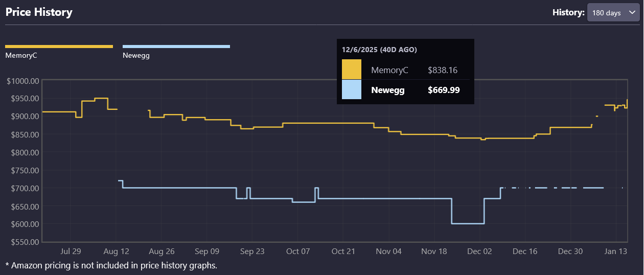Click the $1000.00 price axis label
The height and width of the screenshot is (275, 644).
point(22,81)
